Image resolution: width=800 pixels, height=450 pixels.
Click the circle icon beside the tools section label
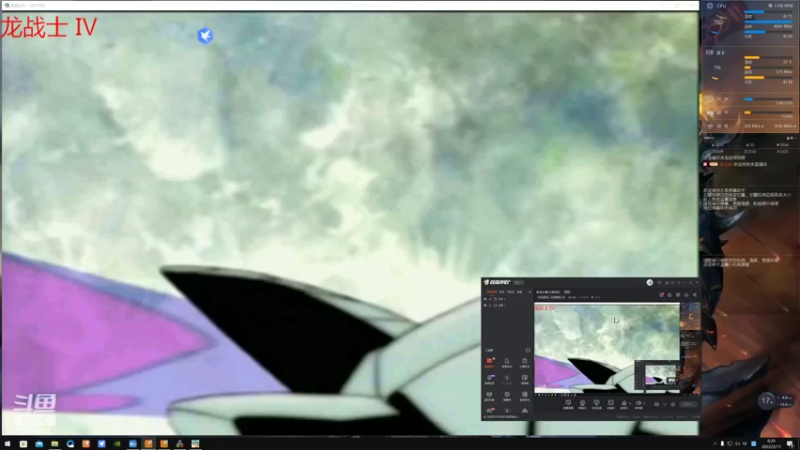tap(528, 351)
